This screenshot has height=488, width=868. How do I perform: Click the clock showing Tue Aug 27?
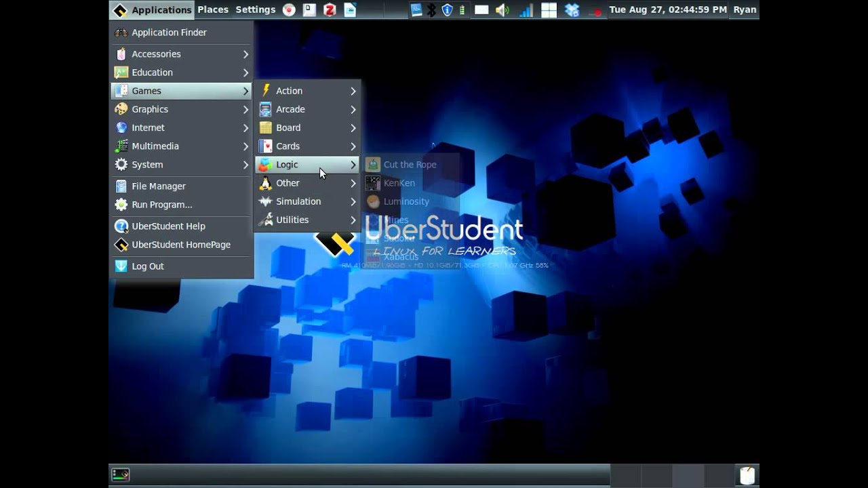668,9
